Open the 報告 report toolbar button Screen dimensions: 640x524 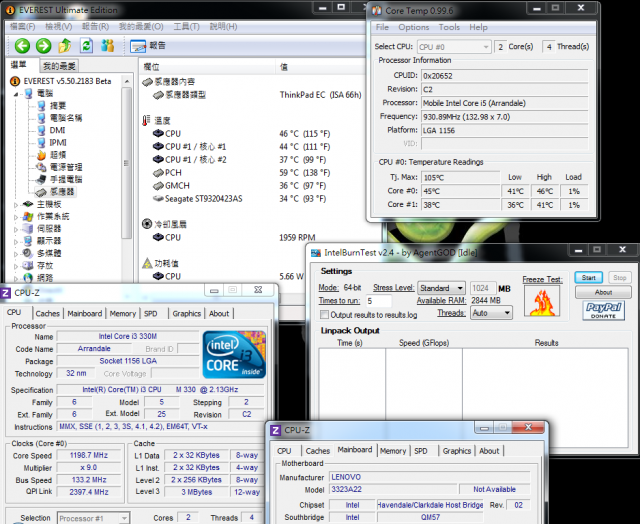148,46
